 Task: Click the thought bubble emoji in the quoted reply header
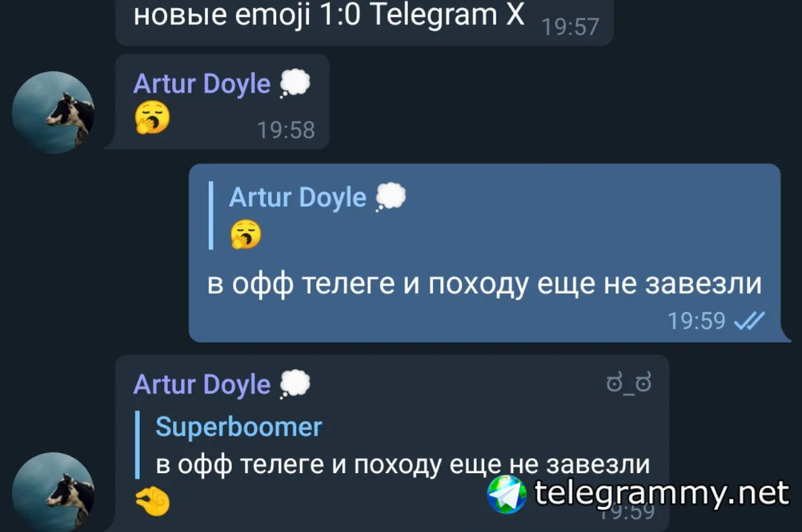pos(390,197)
